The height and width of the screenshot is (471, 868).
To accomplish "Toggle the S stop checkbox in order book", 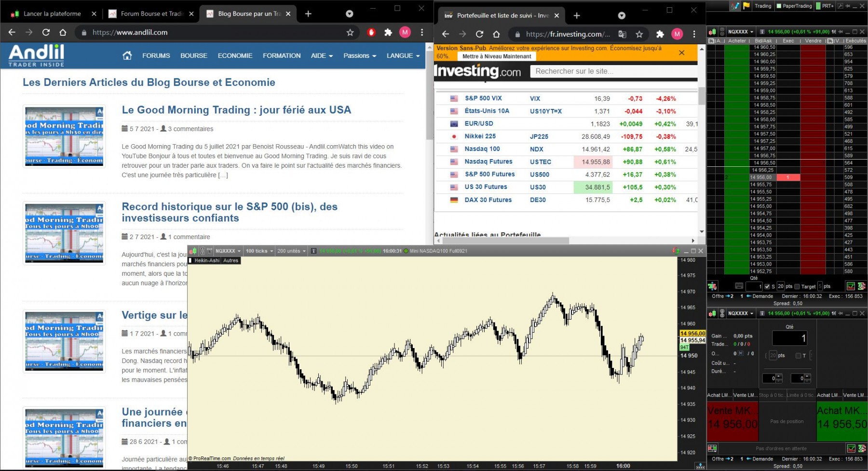I will (767, 286).
